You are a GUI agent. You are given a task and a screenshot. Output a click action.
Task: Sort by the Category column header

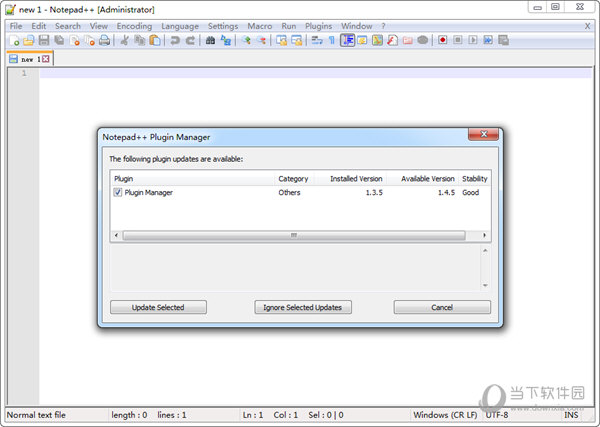point(294,179)
